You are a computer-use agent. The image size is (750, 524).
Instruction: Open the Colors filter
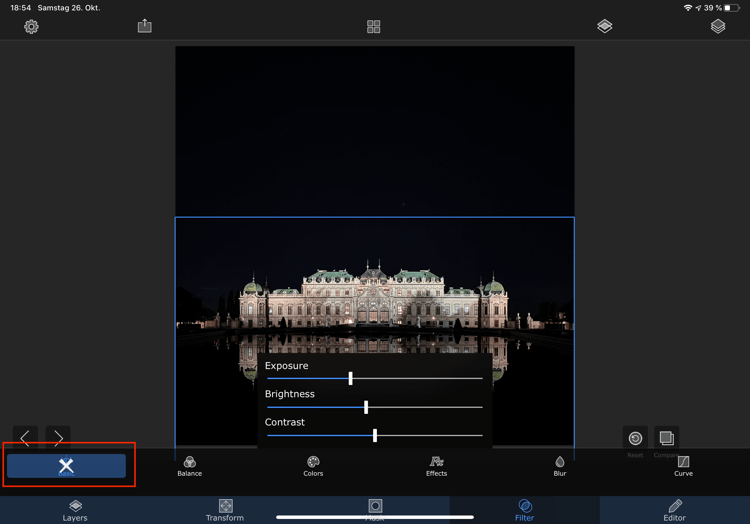click(313, 466)
